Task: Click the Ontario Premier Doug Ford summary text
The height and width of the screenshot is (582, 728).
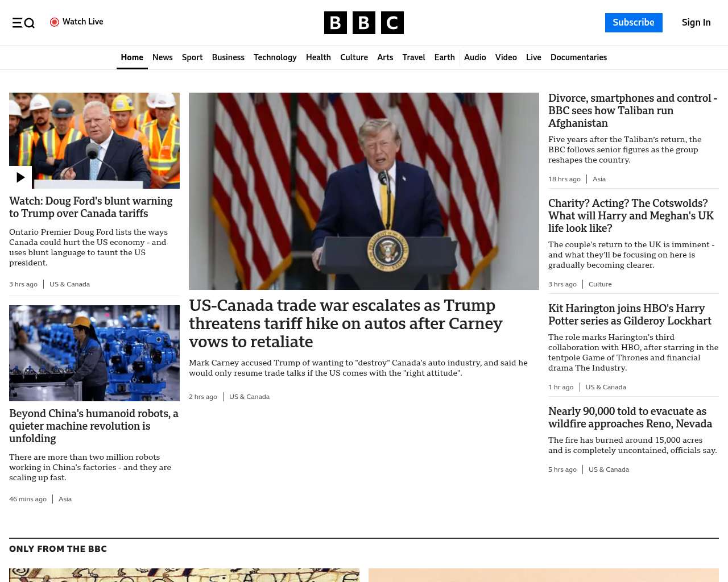Action: tap(89, 247)
